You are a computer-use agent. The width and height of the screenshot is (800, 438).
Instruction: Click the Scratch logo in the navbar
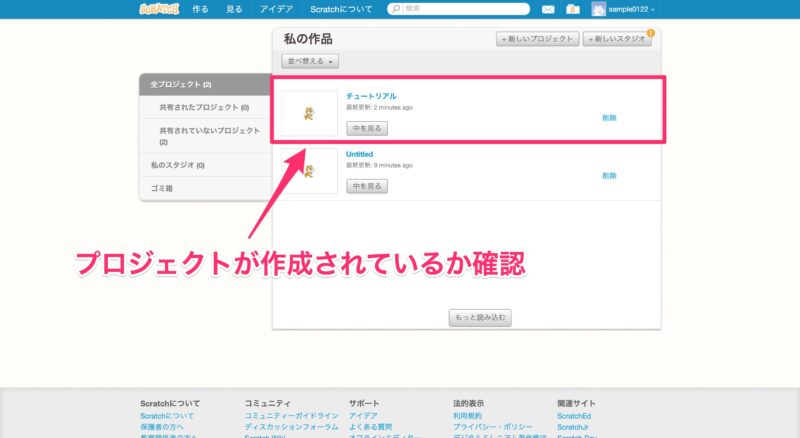pyautogui.click(x=158, y=9)
